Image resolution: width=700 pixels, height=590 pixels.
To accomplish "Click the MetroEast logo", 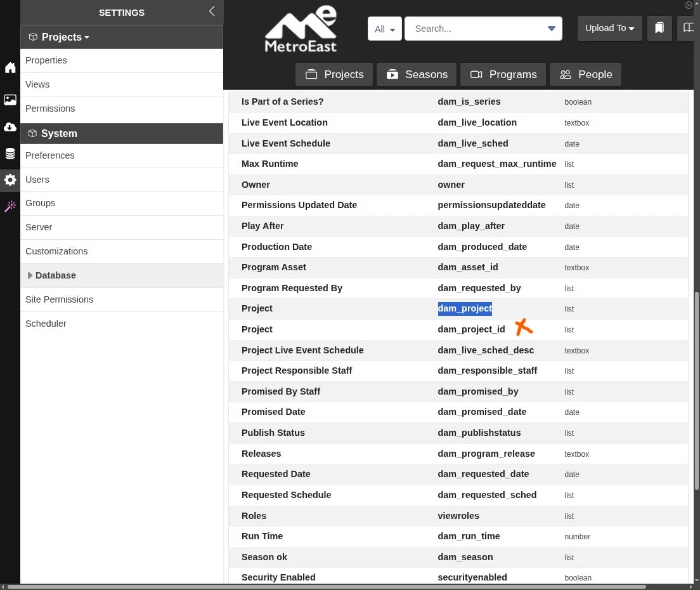I will click(x=301, y=29).
